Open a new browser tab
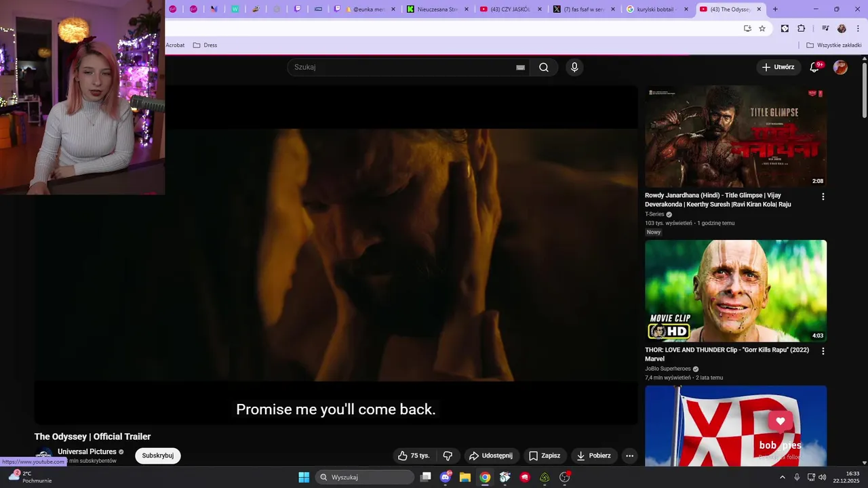Screen dimensions: 868x488 click(775, 9)
